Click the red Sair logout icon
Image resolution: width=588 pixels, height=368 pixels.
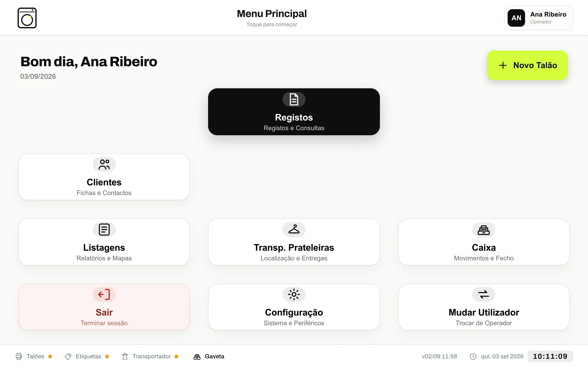[104, 294]
